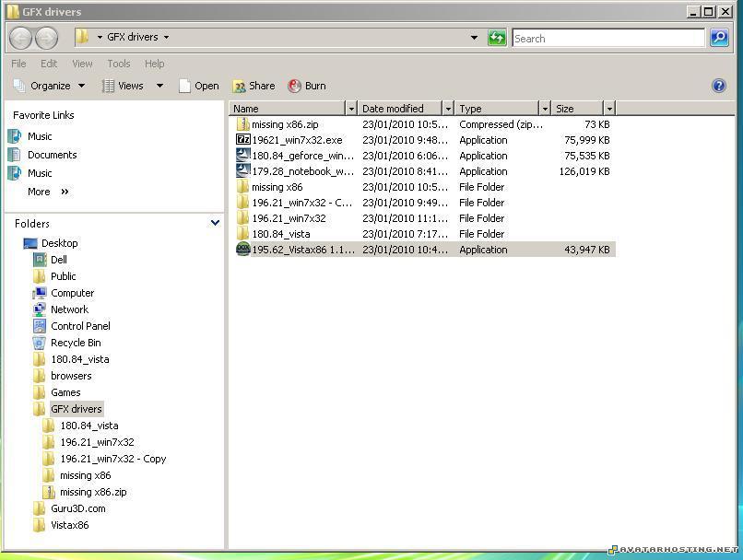Open the Tools menu

119,64
